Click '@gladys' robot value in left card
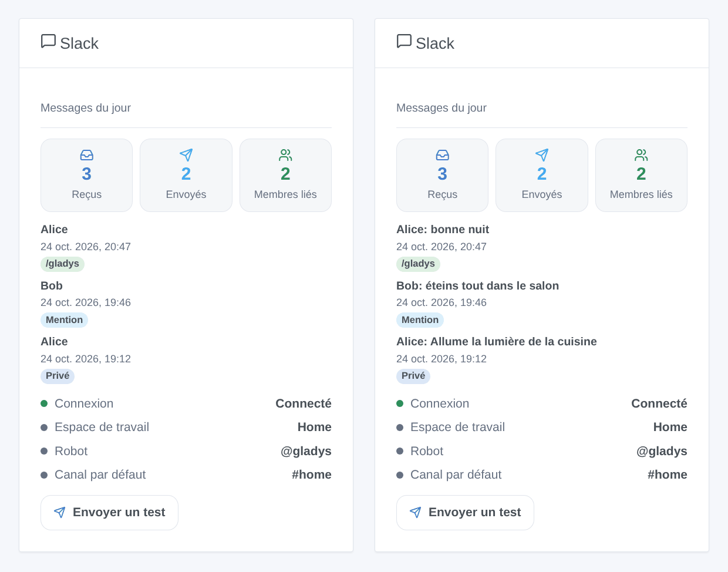Viewport: 728px width, 572px height. (306, 451)
